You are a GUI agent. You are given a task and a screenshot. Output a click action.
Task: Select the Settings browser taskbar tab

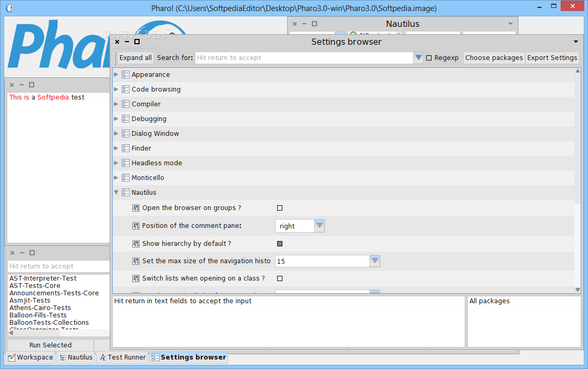189,357
